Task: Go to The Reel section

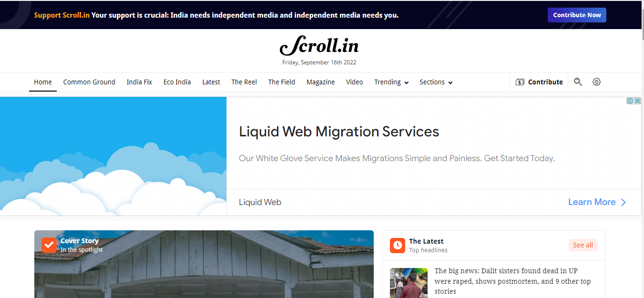Action: tap(244, 82)
